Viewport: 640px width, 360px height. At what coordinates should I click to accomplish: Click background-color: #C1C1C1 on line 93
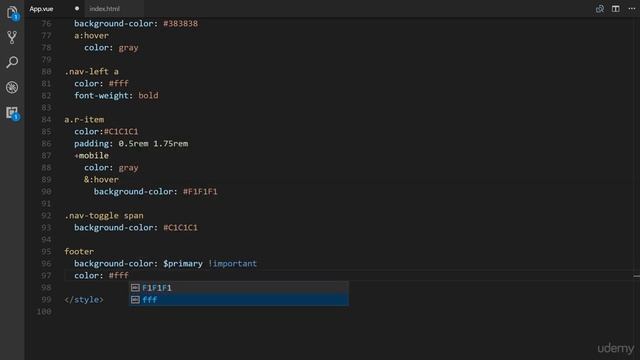click(136, 228)
